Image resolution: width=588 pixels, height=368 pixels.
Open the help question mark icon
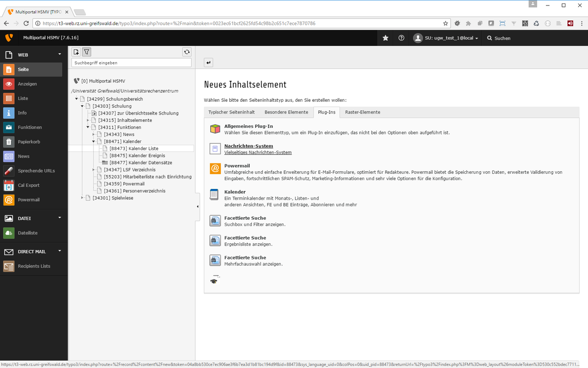click(401, 38)
